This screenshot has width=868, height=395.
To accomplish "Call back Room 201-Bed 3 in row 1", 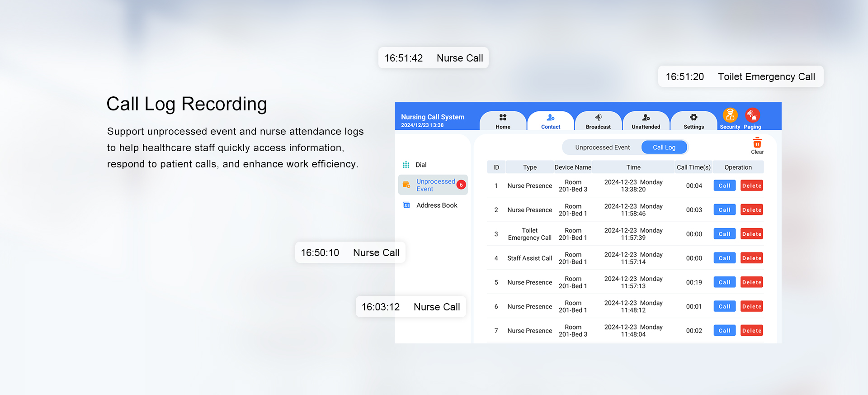I will coord(724,186).
